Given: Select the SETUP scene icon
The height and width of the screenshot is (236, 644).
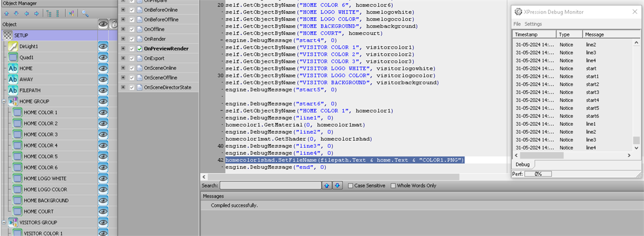Looking at the screenshot, I should point(8,35).
